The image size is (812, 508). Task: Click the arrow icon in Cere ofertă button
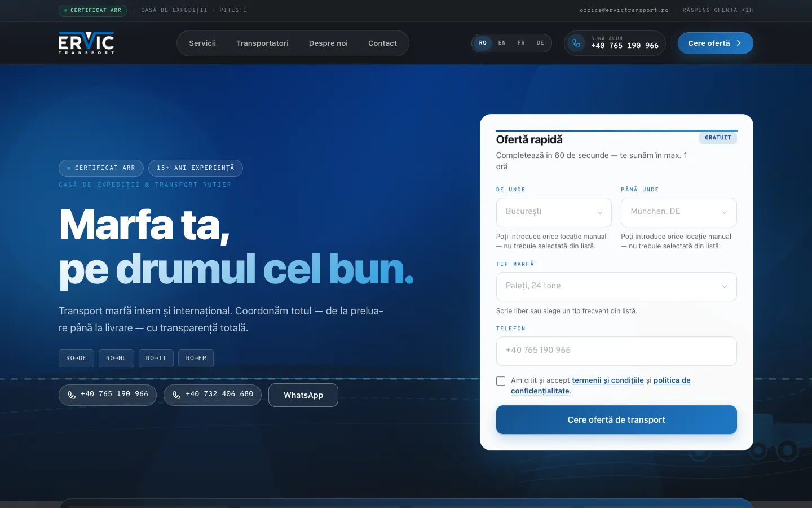(x=739, y=43)
